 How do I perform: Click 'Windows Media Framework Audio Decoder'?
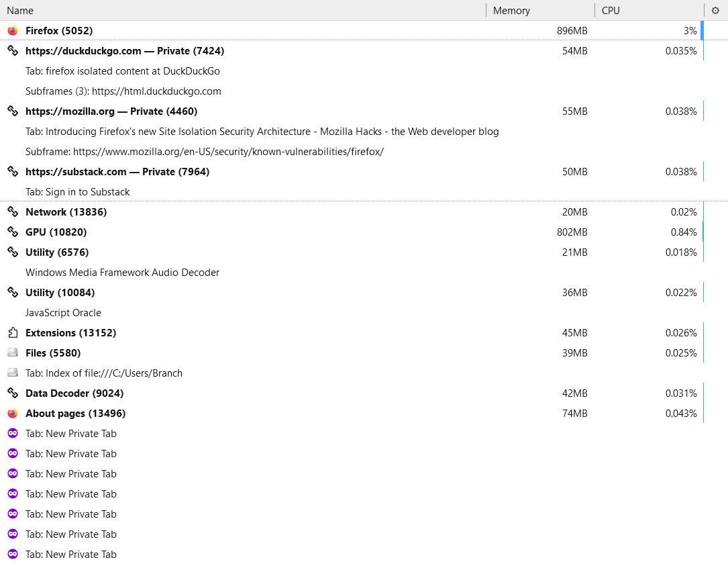123,272
